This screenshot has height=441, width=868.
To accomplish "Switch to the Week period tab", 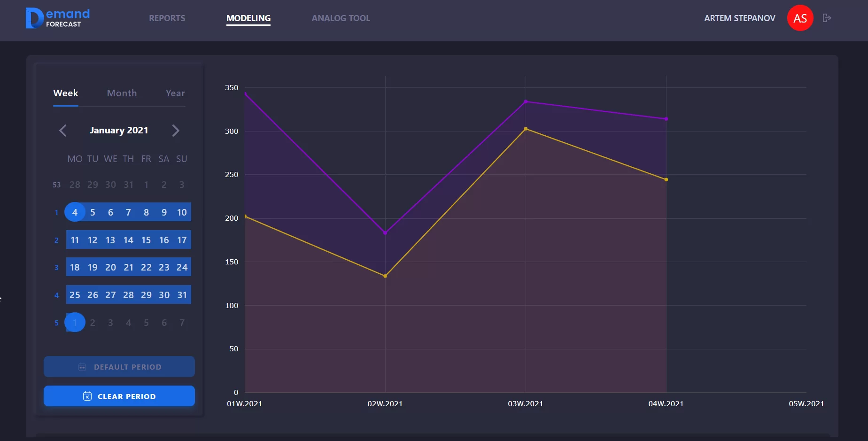I will [66, 93].
